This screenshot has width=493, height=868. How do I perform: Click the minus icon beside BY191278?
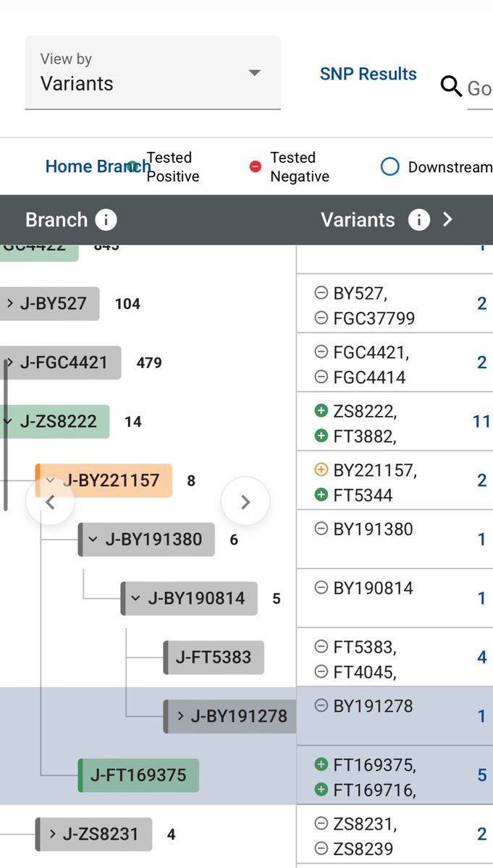coord(321,706)
